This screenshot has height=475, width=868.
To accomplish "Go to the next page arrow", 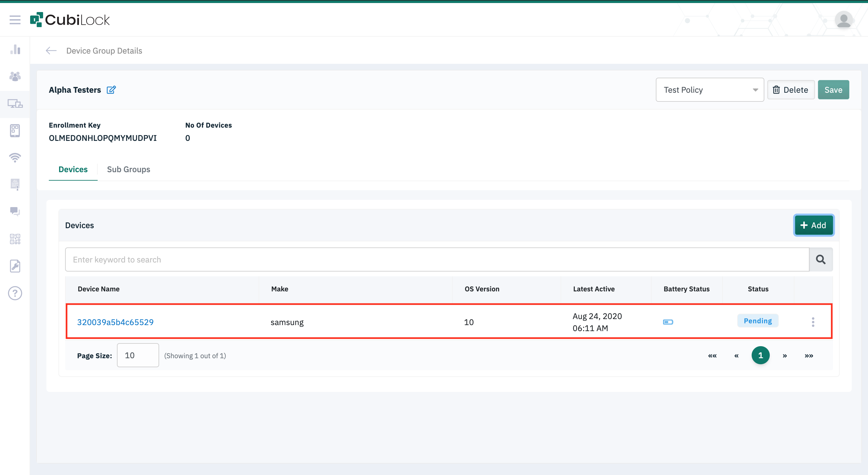I will pos(785,355).
